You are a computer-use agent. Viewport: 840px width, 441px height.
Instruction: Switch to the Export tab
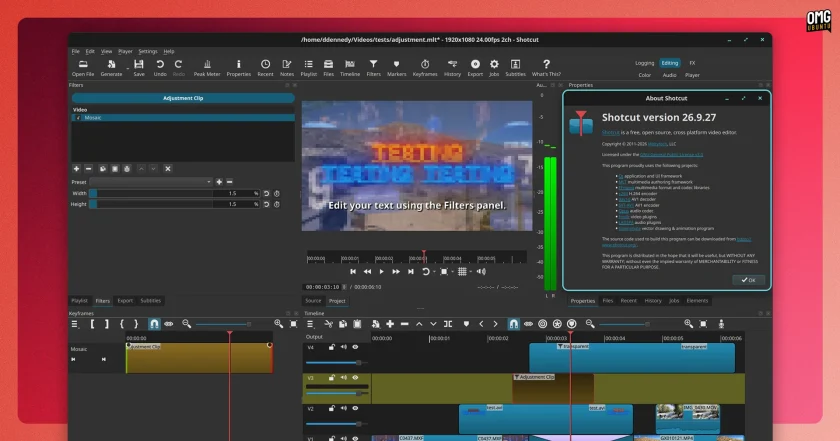pos(125,301)
